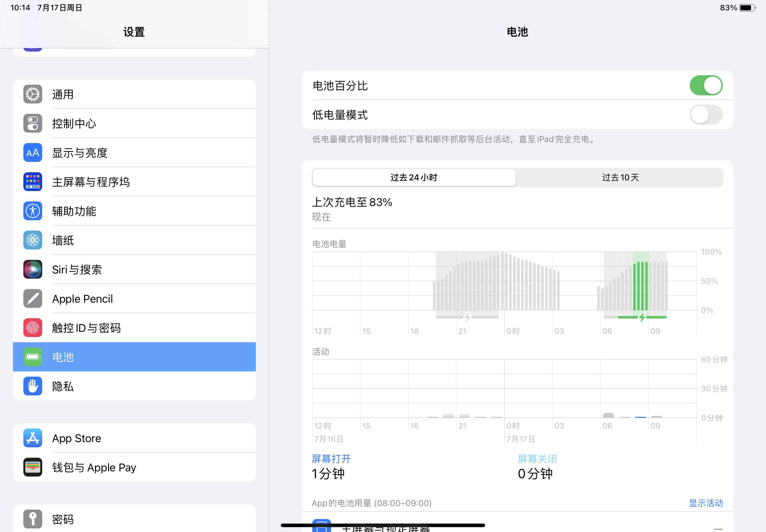The image size is (766, 532).
Task: Open General settings gear icon
Action: click(33, 94)
